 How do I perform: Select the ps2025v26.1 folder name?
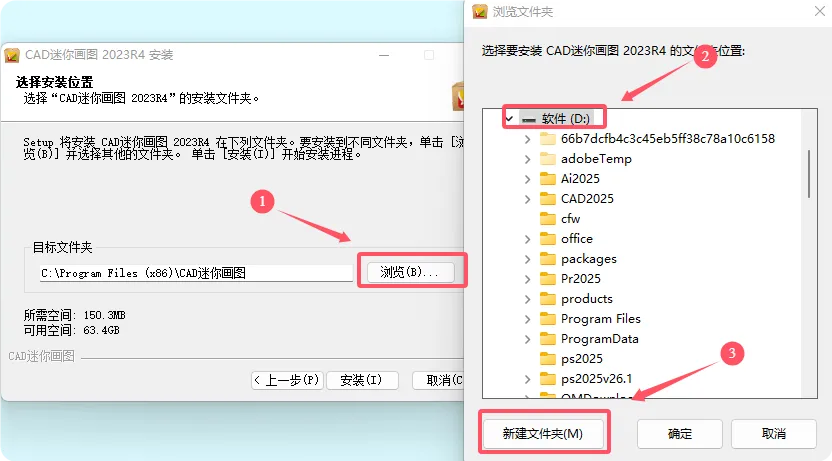[596, 379]
